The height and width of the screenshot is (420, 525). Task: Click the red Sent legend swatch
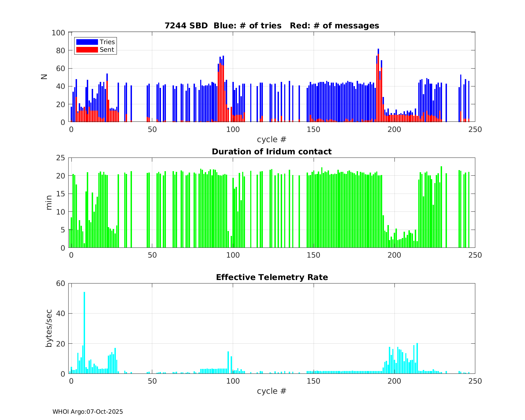87,50
